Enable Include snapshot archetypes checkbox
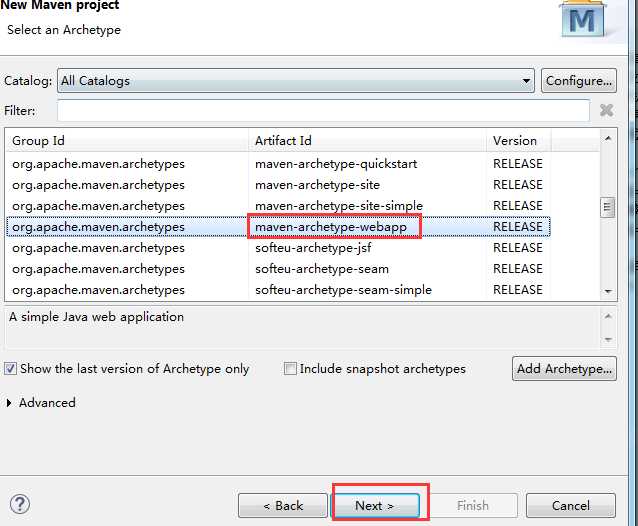The image size is (638, 526). [290, 369]
